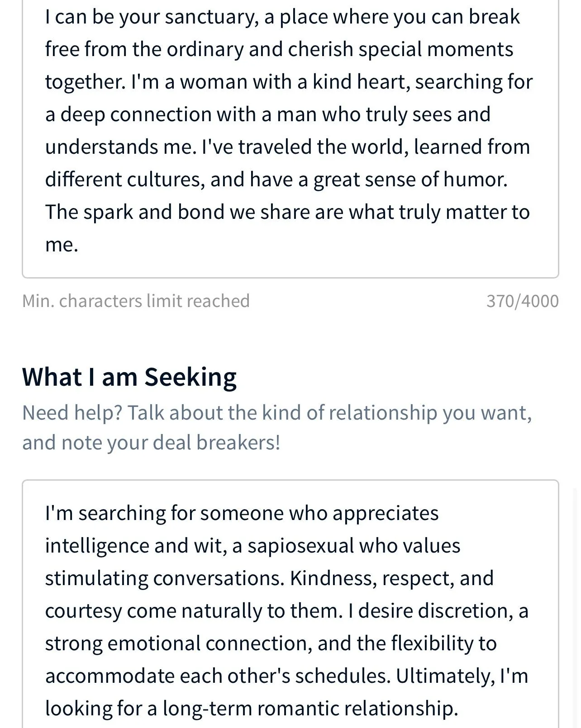Image resolution: width=581 pixels, height=728 pixels.
Task: Click in the top bio text box
Action: click(x=290, y=131)
